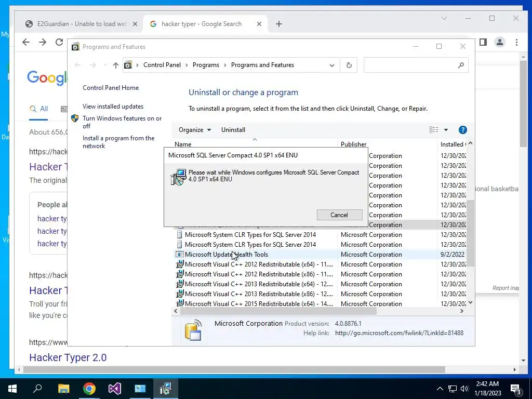532x399 pixels.
Task: Open the go.microsoft.com help link
Action: pyautogui.click(x=399, y=333)
